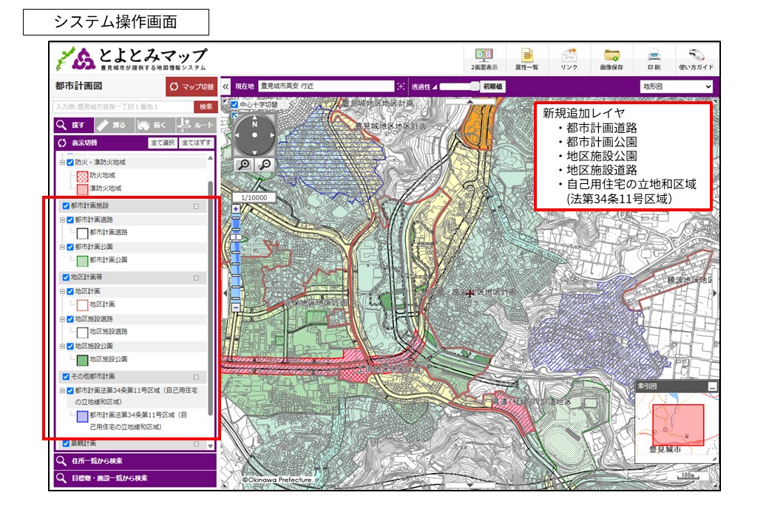This screenshot has height=532, width=769.
Task: Open the 2画面表示 dual-screen view
Action: tap(484, 58)
